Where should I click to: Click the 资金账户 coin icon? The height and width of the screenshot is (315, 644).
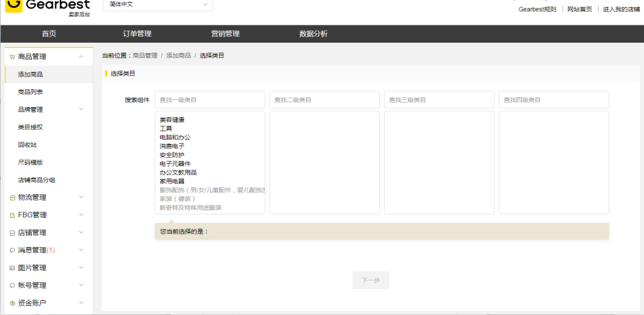(x=12, y=304)
